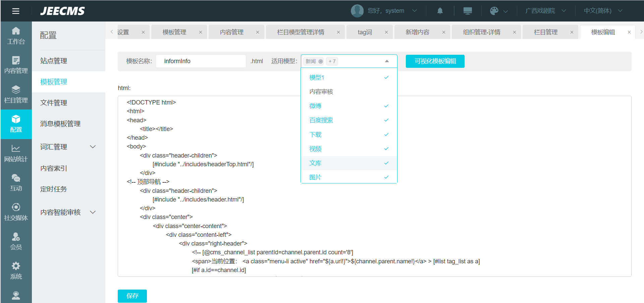Open 社交媒体 sidebar section

16,212
